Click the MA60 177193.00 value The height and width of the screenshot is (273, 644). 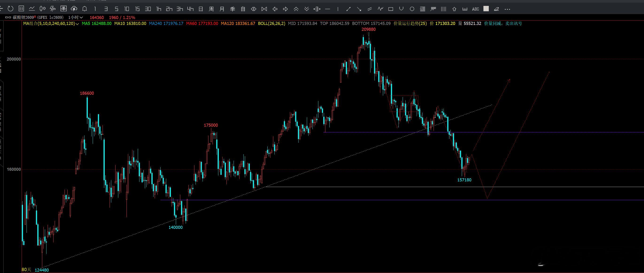202,23
